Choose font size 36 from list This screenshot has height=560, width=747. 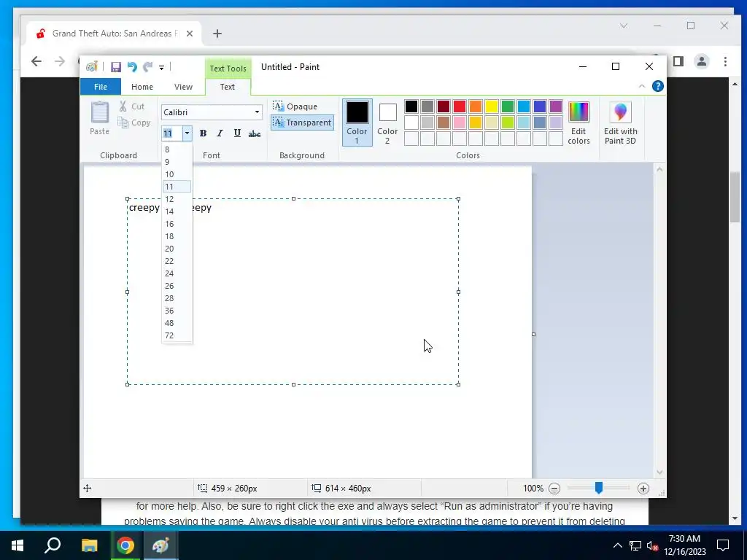pos(177,311)
